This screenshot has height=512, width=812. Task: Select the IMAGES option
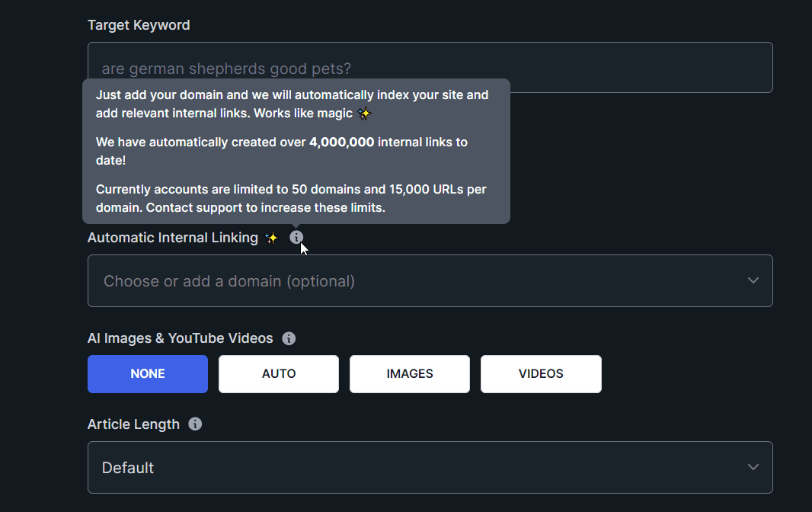[410, 374]
